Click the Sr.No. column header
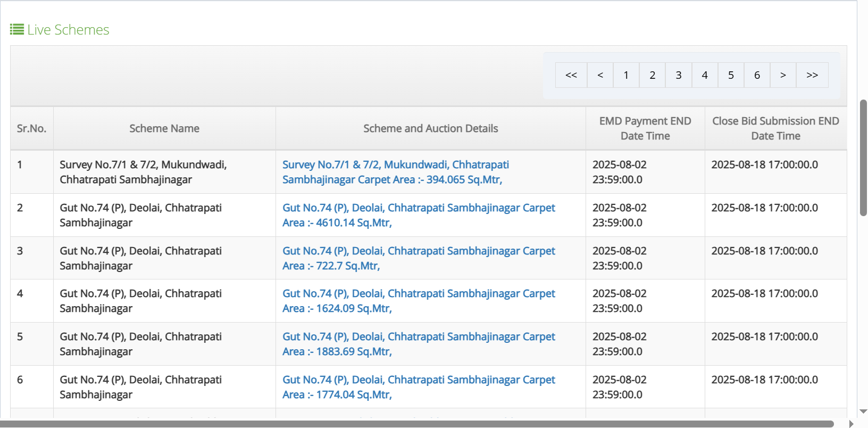This screenshot has height=428, width=868. click(x=31, y=128)
